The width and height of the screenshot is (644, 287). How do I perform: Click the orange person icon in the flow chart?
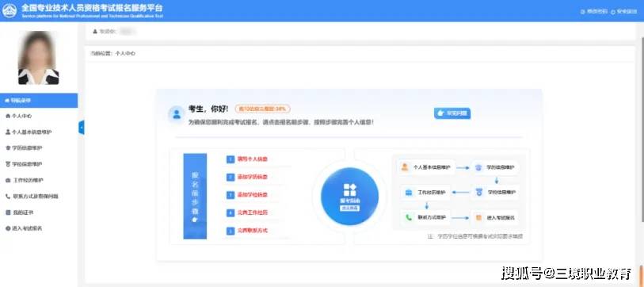pyautogui.click(x=405, y=167)
